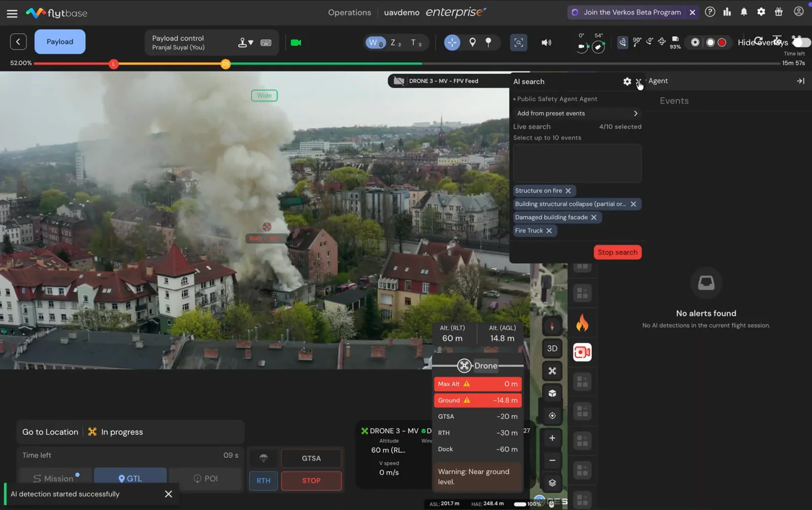Open the fire flame app icon
This screenshot has height=510, width=812.
[x=583, y=323]
